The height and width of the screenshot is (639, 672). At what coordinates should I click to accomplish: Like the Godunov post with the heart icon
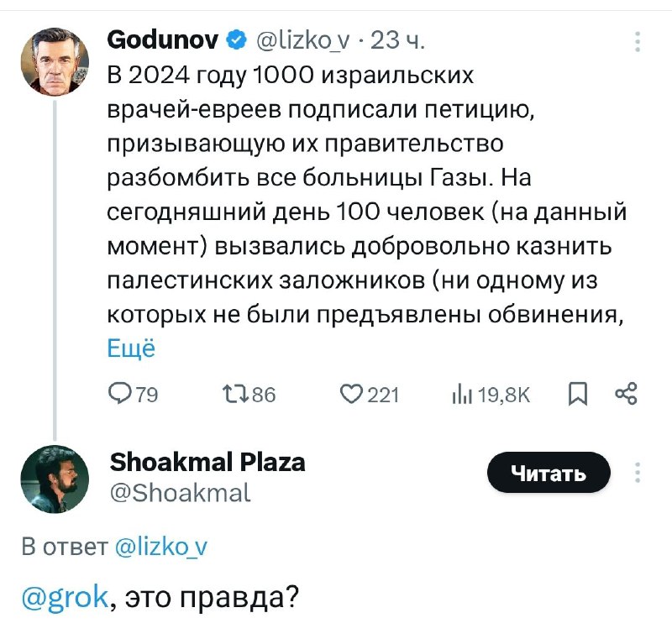click(351, 394)
